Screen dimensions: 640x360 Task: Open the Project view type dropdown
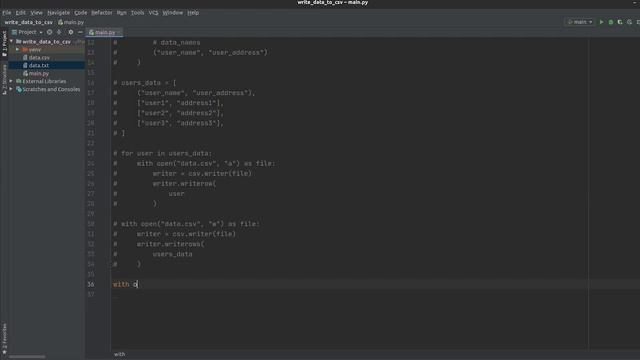[27, 32]
